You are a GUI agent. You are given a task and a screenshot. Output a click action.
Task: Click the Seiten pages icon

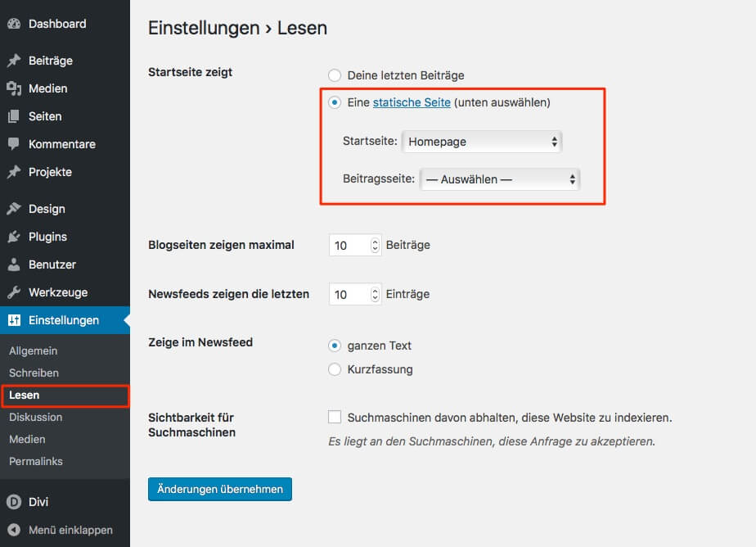coord(15,115)
